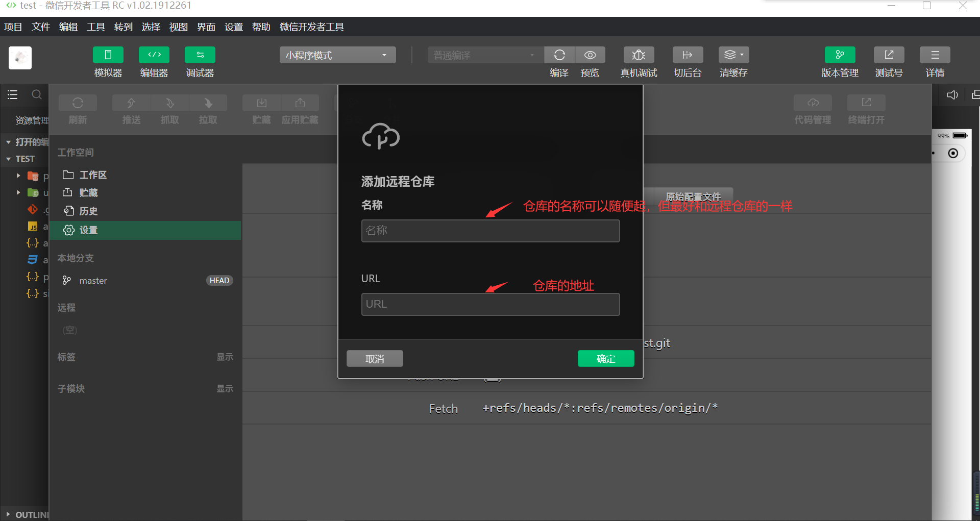Start real device debugging (真机调试)

tap(639, 55)
